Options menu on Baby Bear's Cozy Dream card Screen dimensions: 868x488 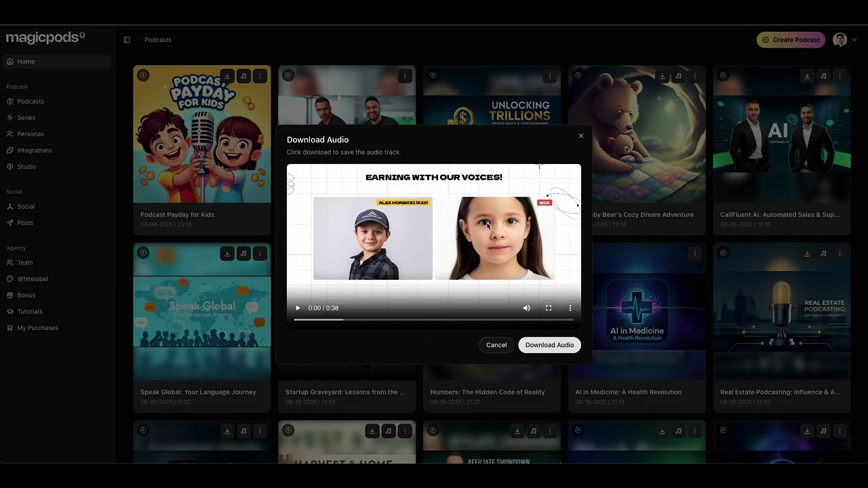pyautogui.click(x=695, y=76)
